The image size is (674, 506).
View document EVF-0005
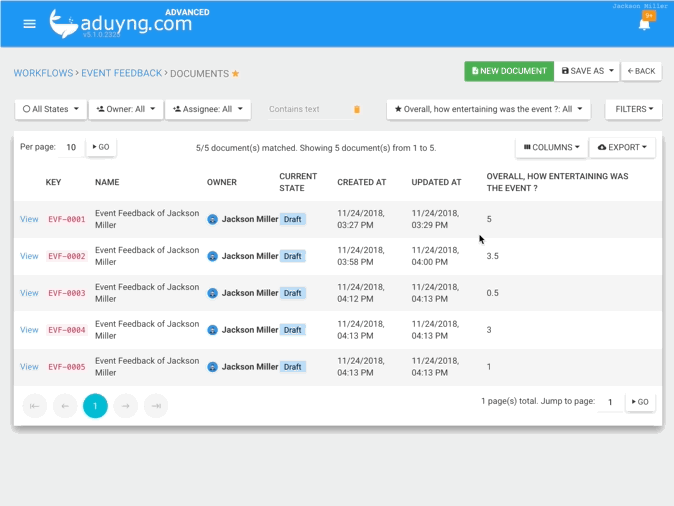29,367
